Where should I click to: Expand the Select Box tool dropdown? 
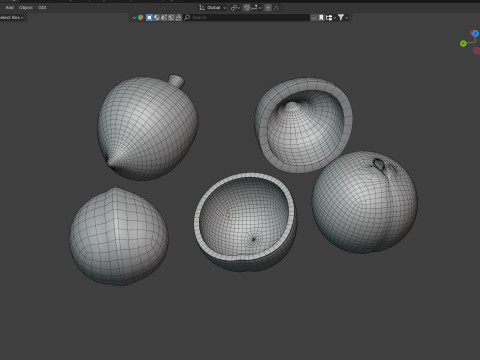tap(12, 17)
